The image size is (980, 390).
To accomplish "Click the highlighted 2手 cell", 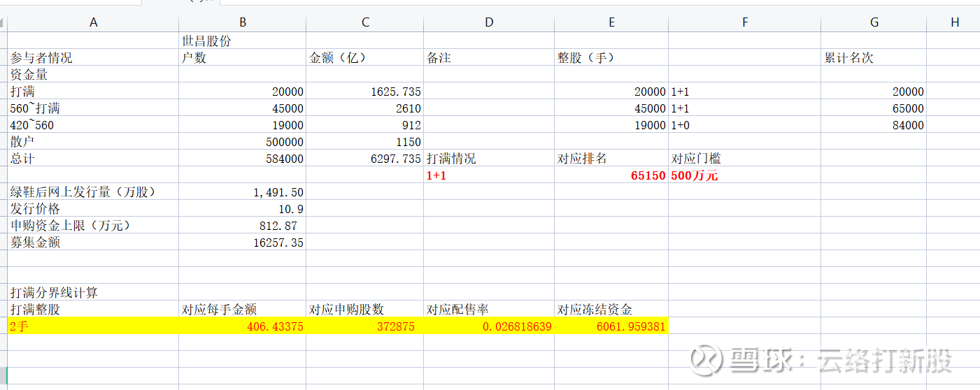I will coord(93,326).
